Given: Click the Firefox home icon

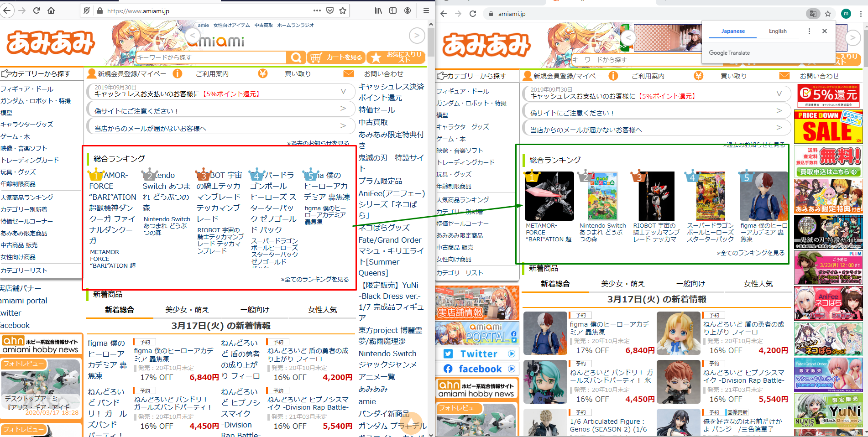Looking at the screenshot, I should (x=51, y=10).
